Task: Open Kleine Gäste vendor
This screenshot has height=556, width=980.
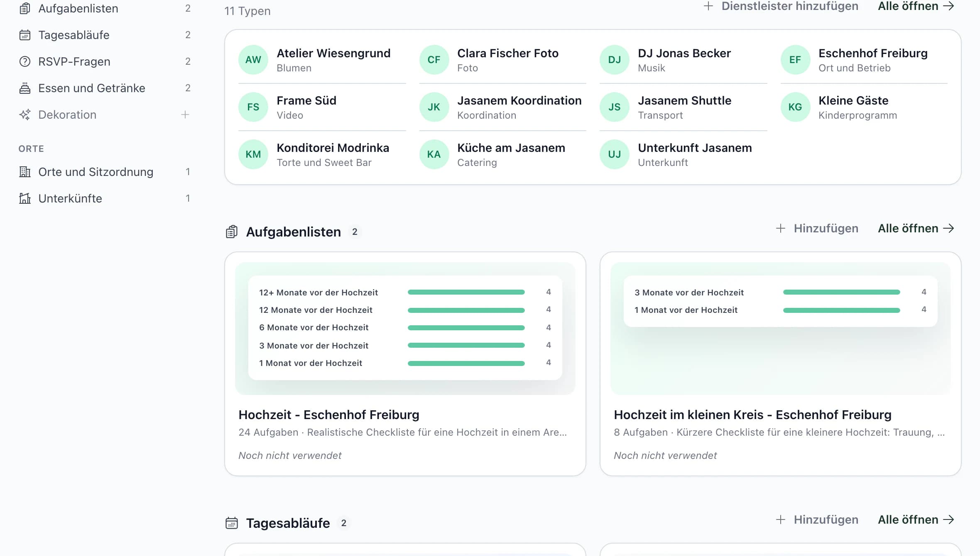Action: [x=864, y=107]
